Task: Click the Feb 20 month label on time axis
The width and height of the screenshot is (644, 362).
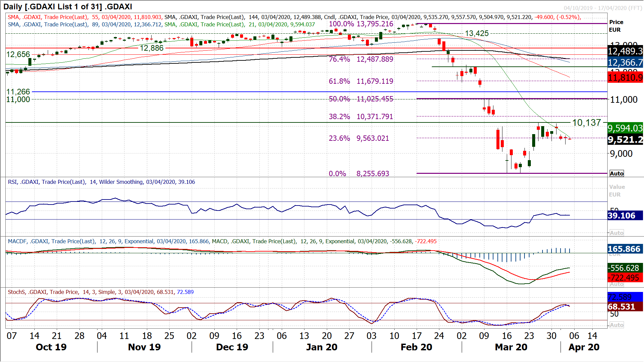Action: point(416,347)
